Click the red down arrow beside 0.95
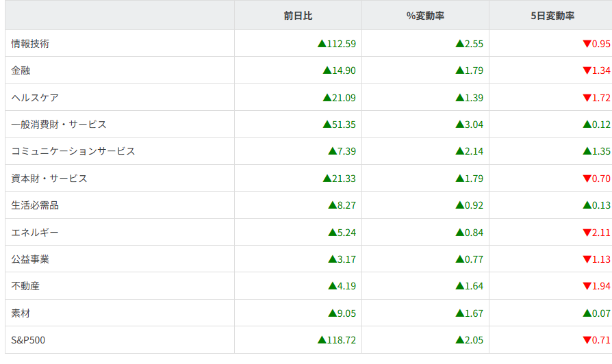This screenshot has height=364, width=612. tap(587, 44)
